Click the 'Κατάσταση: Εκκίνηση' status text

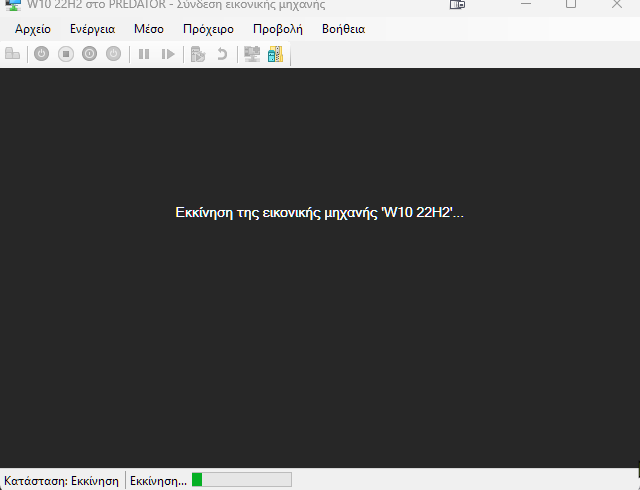pyautogui.click(x=61, y=481)
